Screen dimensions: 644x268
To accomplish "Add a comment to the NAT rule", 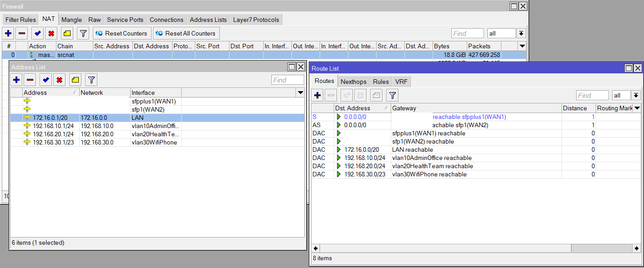I will pos(66,33).
